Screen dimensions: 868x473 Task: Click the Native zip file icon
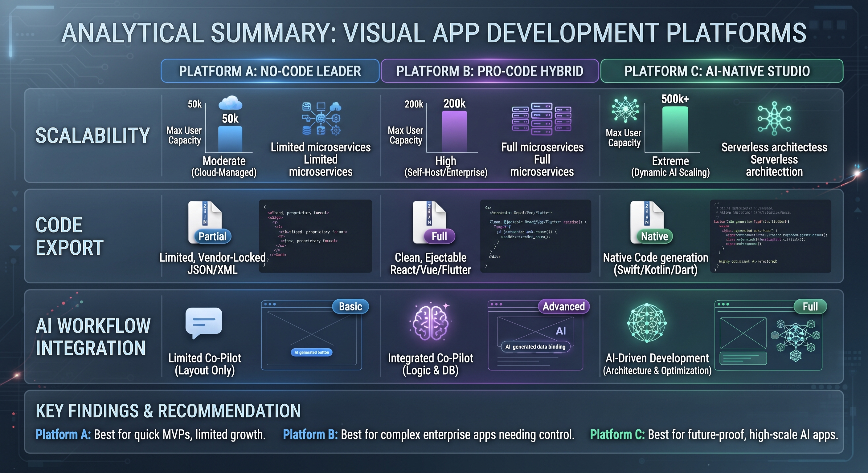pos(651,222)
